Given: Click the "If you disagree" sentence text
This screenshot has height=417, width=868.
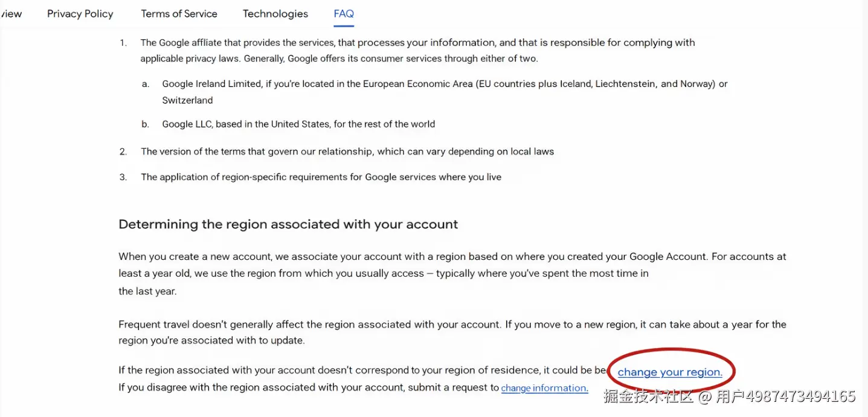Looking at the screenshot, I should [x=308, y=387].
